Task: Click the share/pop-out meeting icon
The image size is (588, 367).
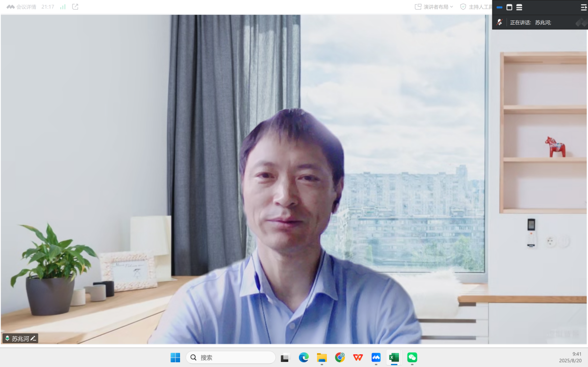Action: pyautogui.click(x=75, y=7)
